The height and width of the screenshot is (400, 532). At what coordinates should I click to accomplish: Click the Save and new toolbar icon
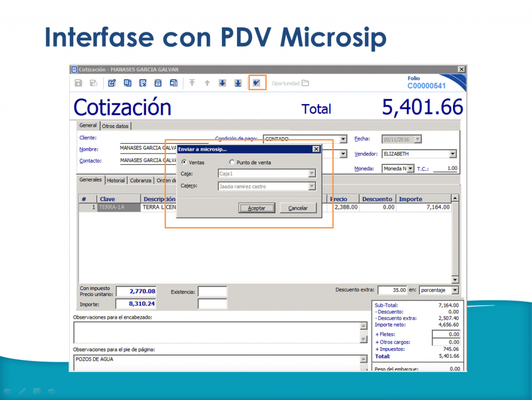94,83
